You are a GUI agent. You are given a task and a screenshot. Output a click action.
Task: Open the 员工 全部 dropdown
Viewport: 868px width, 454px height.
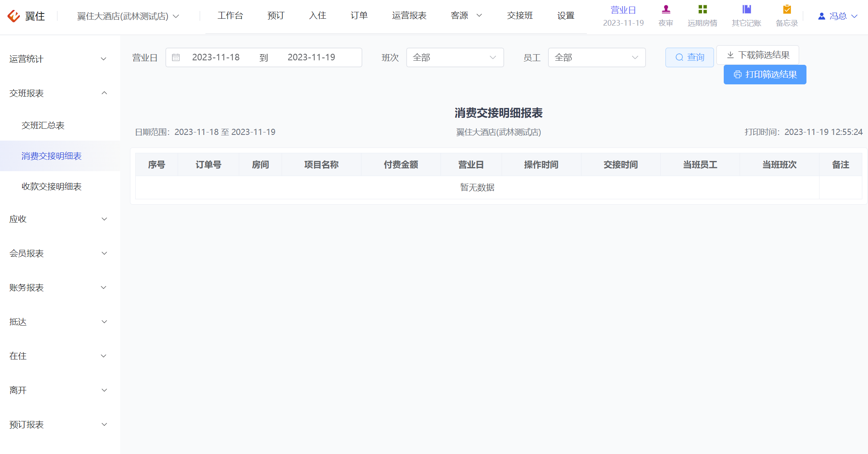tap(597, 57)
